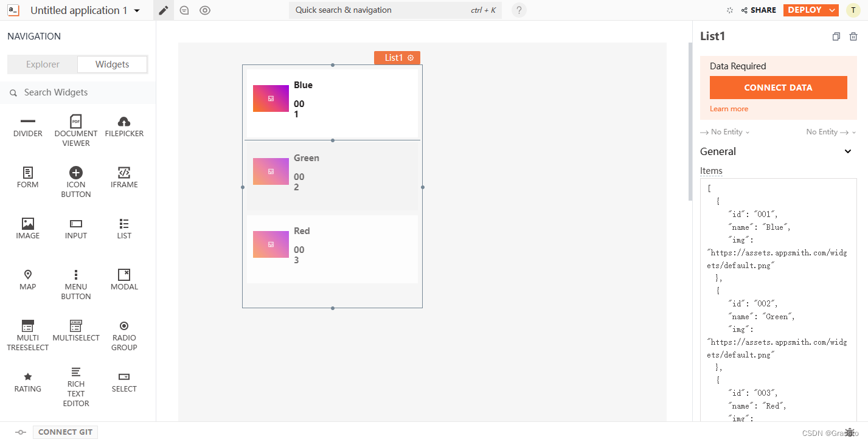Select the Icon Button widget

point(76,182)
